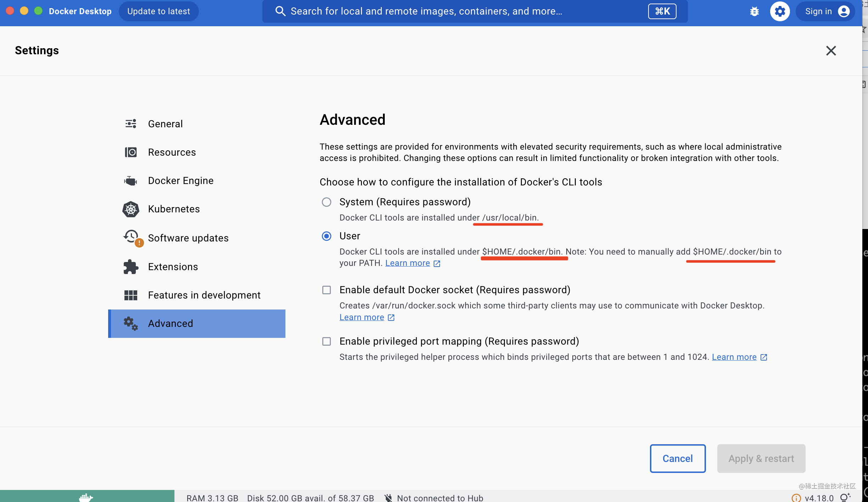Click the Update to latest badge
This screenshot has height=502, width=868.
[x=158, y=11]
